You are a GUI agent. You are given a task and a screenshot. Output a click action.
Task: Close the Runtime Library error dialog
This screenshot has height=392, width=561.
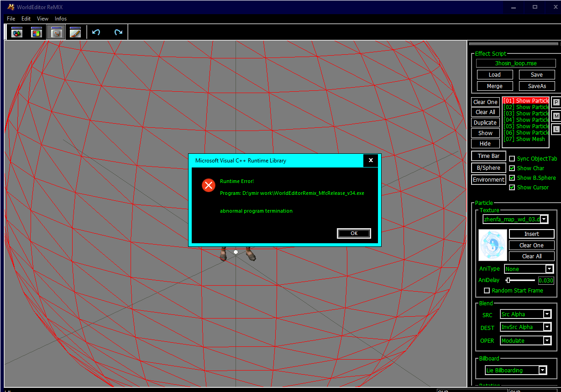click(x=371, y=161)
